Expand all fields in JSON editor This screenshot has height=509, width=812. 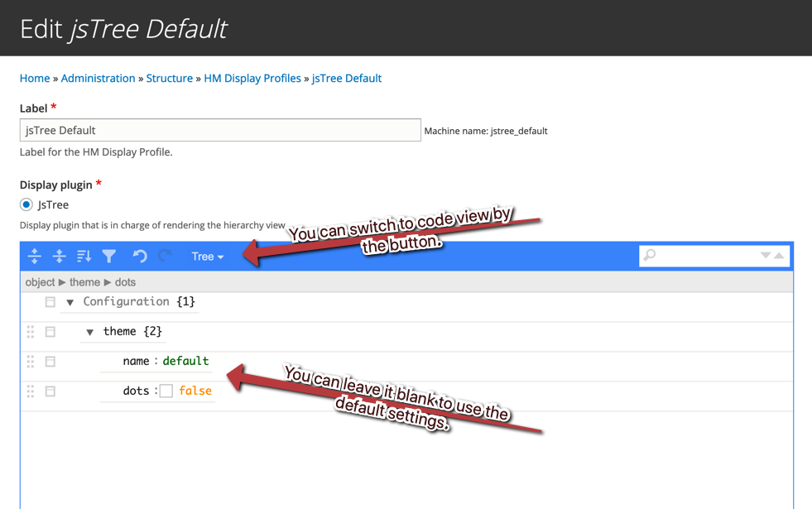tap(35, 256)
